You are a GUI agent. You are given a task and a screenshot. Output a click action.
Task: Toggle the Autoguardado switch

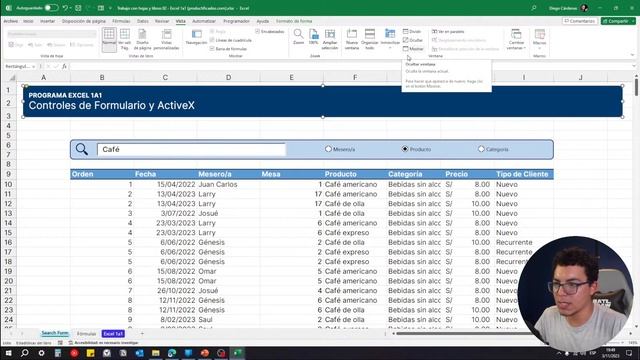pos(51,8)
